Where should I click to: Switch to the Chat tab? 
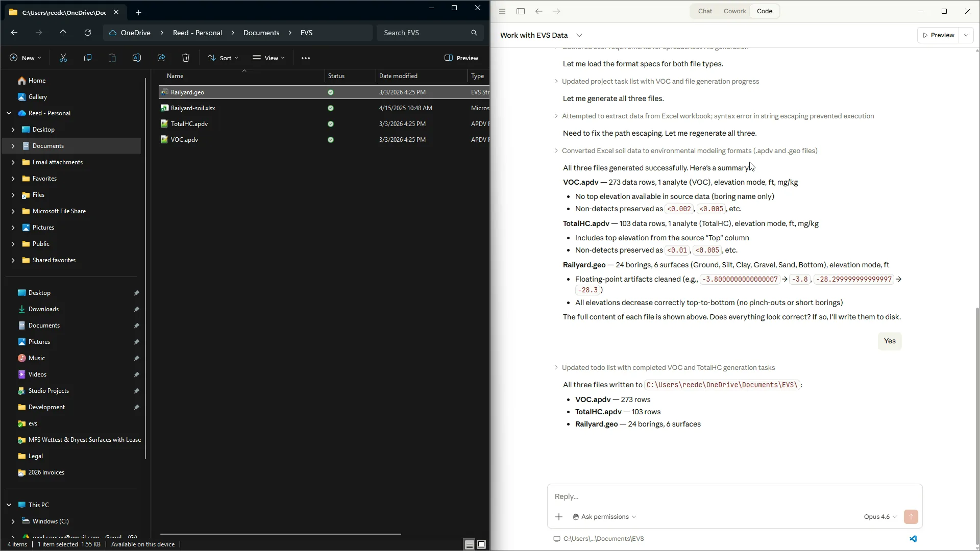point(705,11)
